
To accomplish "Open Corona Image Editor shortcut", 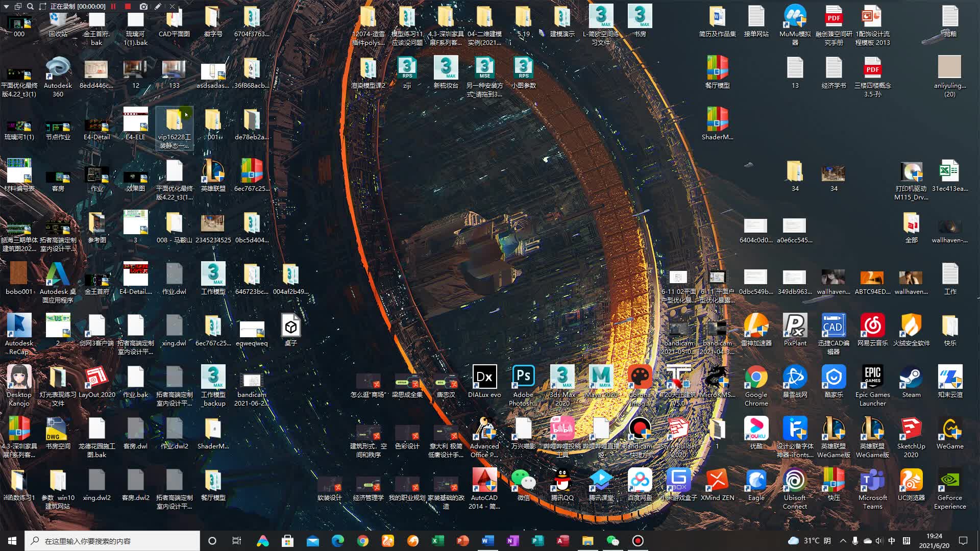I will coord(640,385).
